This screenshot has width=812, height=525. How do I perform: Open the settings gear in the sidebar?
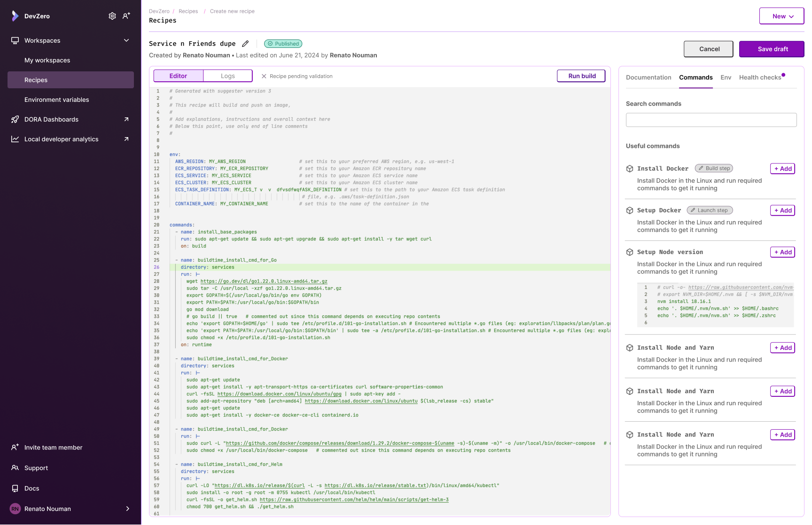coord(112,15)
